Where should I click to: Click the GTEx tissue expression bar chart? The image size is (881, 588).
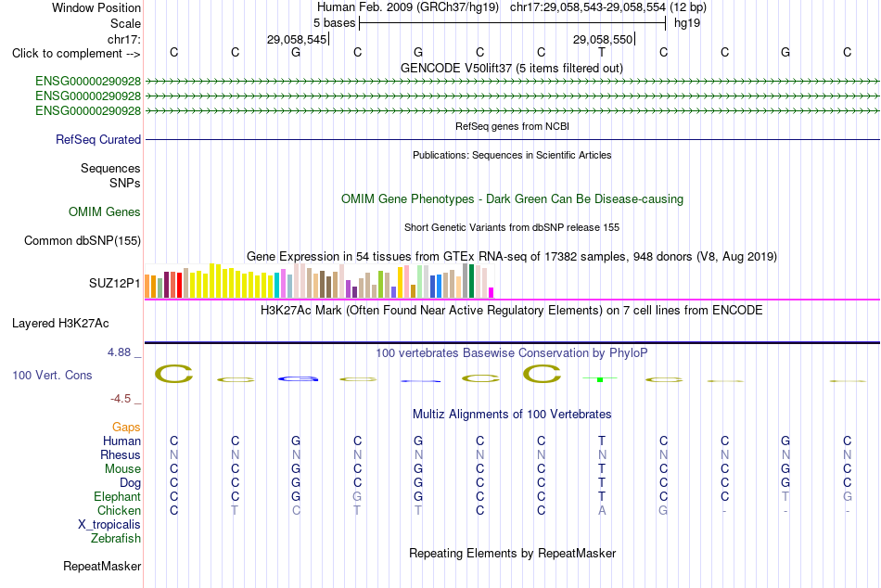tap(319, 280)
